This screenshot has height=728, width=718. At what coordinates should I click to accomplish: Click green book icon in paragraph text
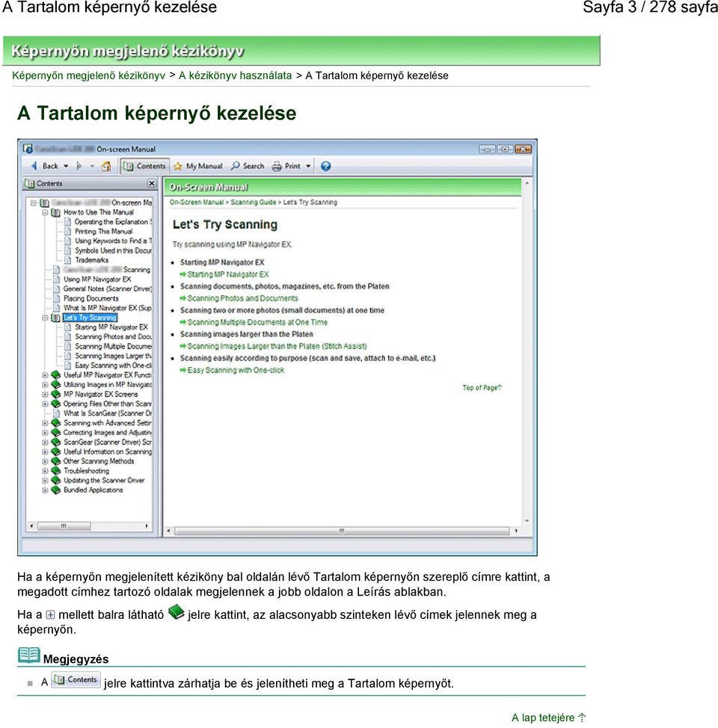(176, 612)
